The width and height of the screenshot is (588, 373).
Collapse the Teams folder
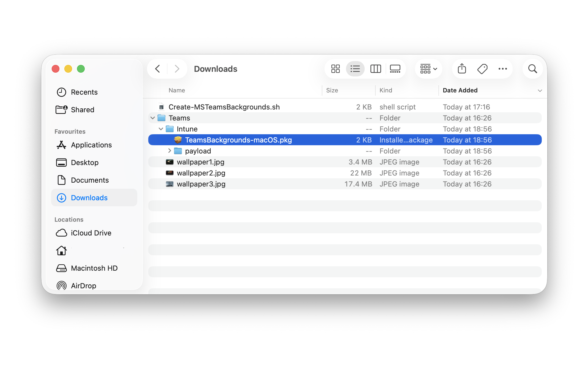pyautogui.click(x=153, y=118)
